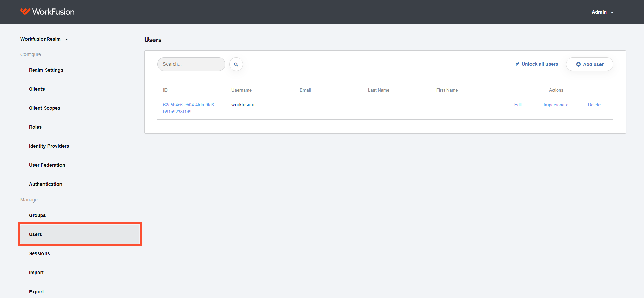Edit the workfusion user
The height and width of the screenshot is (298, 644).
coord(518,105)
